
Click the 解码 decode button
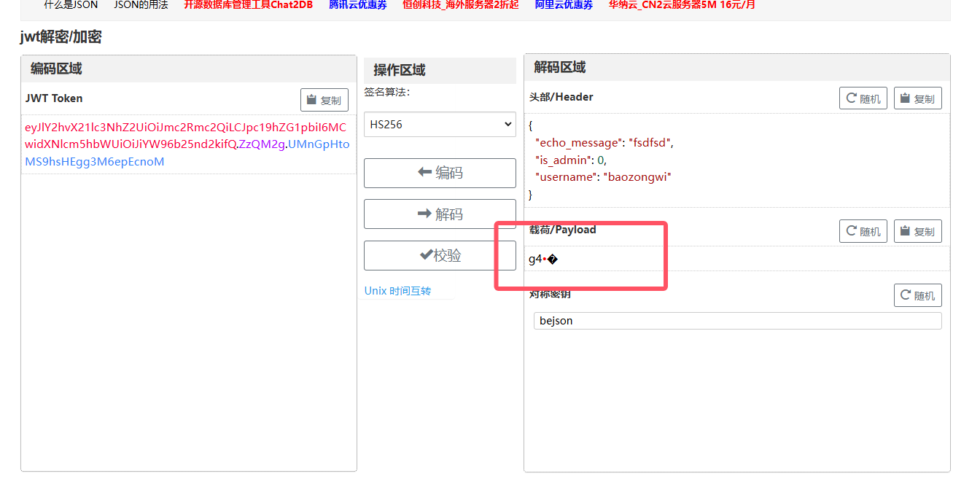pyautogui.click(x=440, y=214)
